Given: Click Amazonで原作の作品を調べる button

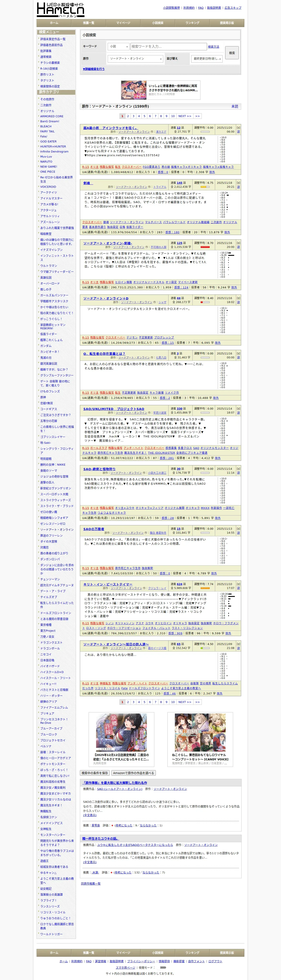Looking at the screenshot, I should 133,773.
